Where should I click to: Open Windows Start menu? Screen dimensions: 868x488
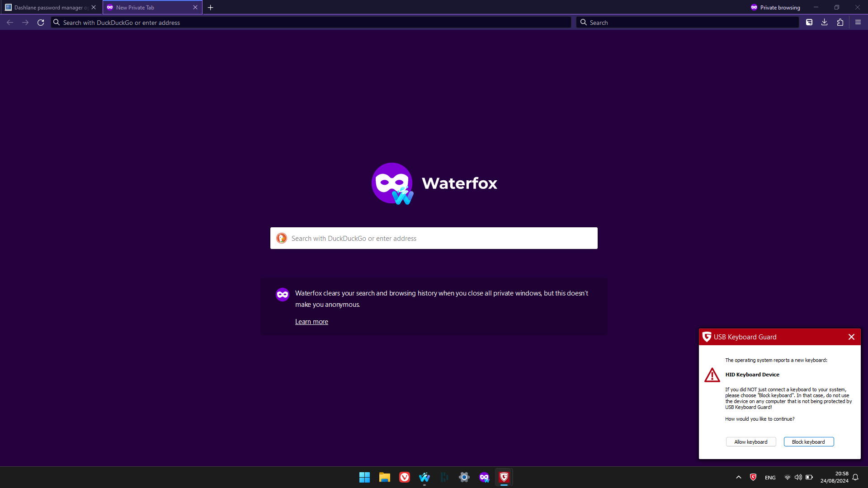364,477
